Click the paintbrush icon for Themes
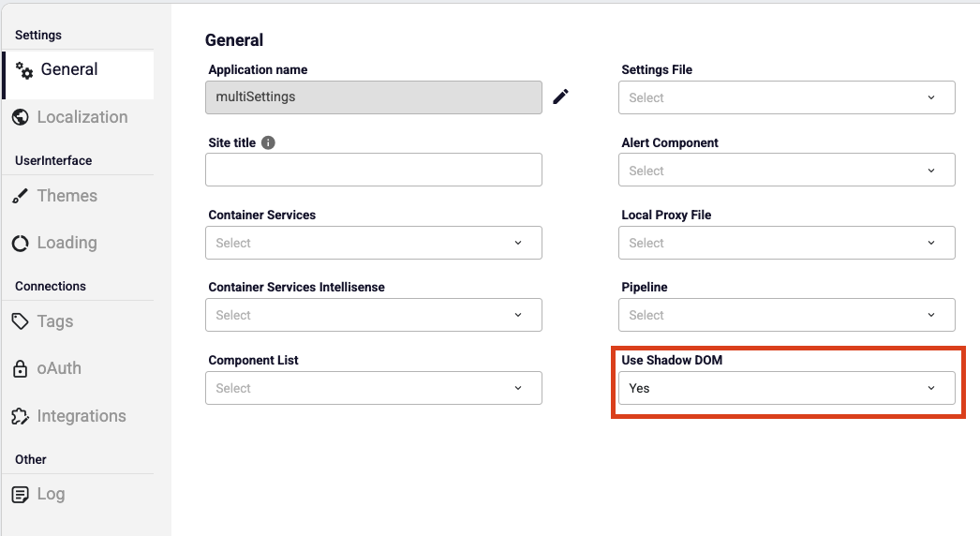The height and width of the screenshot is (536, 980). tap(20, 196)
